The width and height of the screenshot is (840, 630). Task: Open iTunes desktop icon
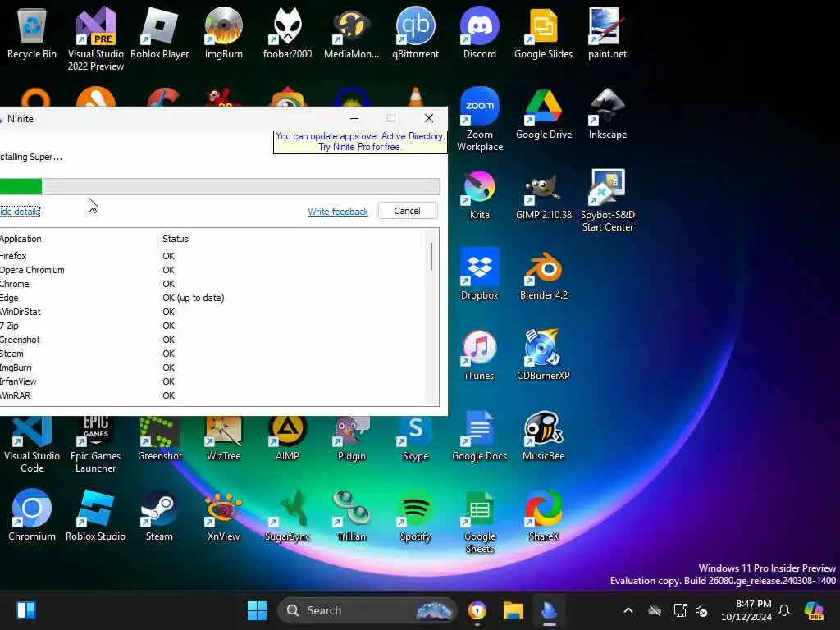[x=479, y=354]
